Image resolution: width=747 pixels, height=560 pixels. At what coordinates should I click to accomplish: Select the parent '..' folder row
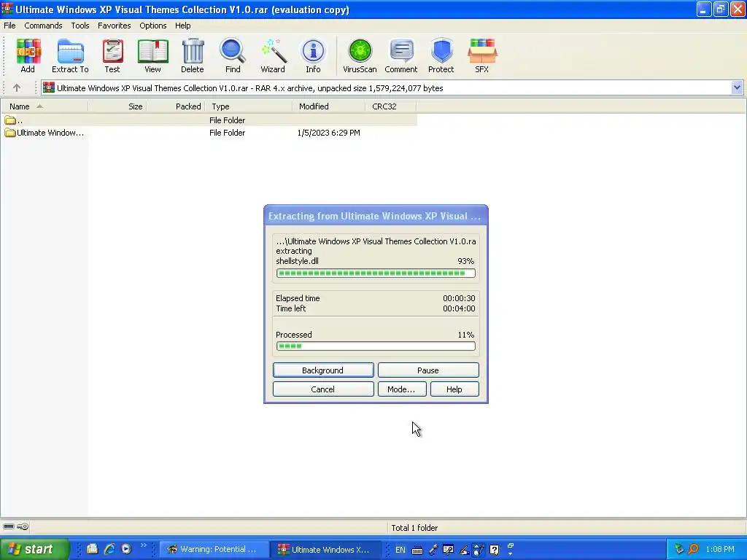point(209,120)
